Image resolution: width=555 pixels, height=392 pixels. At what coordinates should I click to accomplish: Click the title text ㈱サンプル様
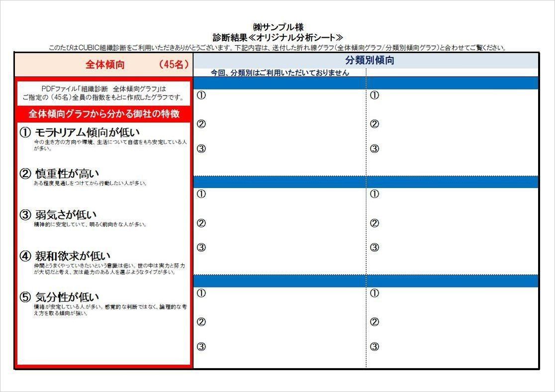(278, 27)
